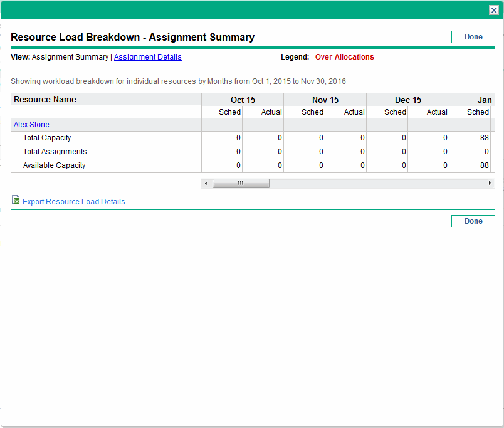Viewport: 504px width, 428px height.
Task: Click the horizontal scrollbar's left arrow
Action: click(x=206, y=184)
